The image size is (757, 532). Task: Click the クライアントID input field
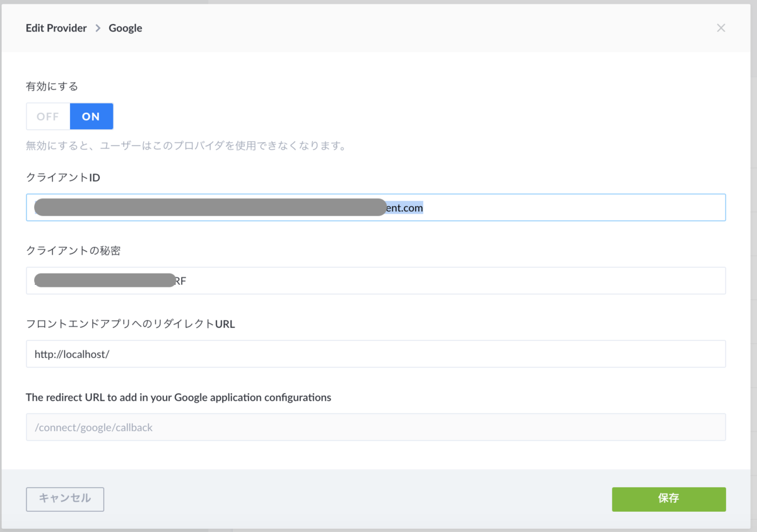(x=376, y=207)
